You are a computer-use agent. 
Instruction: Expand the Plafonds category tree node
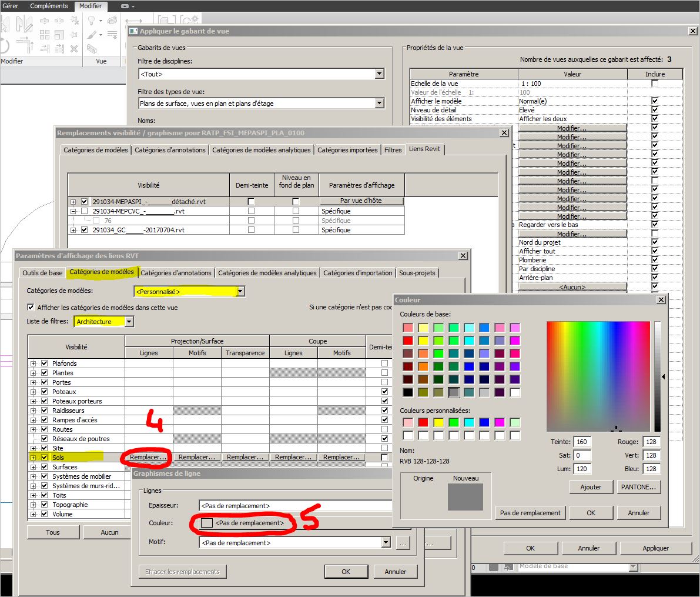click(x=34, y=363)
